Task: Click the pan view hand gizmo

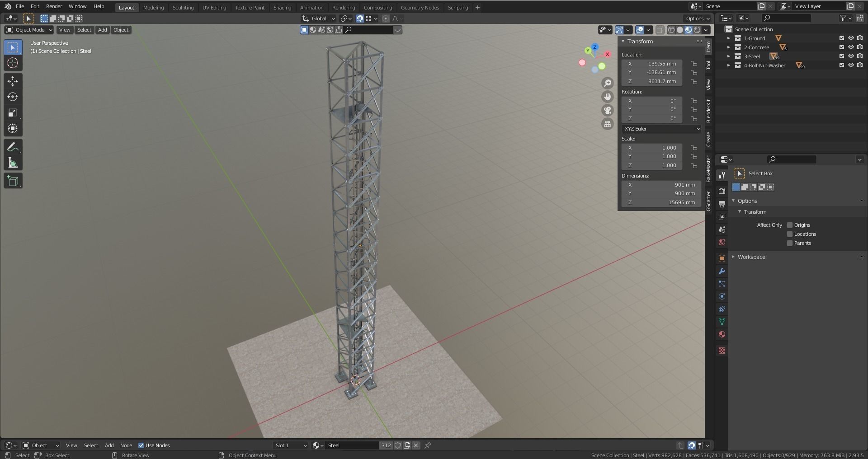Action: 608,97
